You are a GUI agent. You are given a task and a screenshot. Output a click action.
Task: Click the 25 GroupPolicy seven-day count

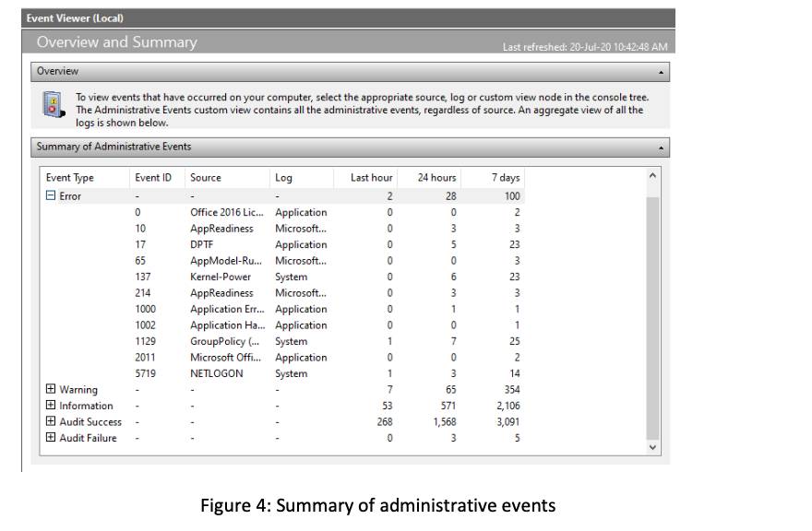514,341
